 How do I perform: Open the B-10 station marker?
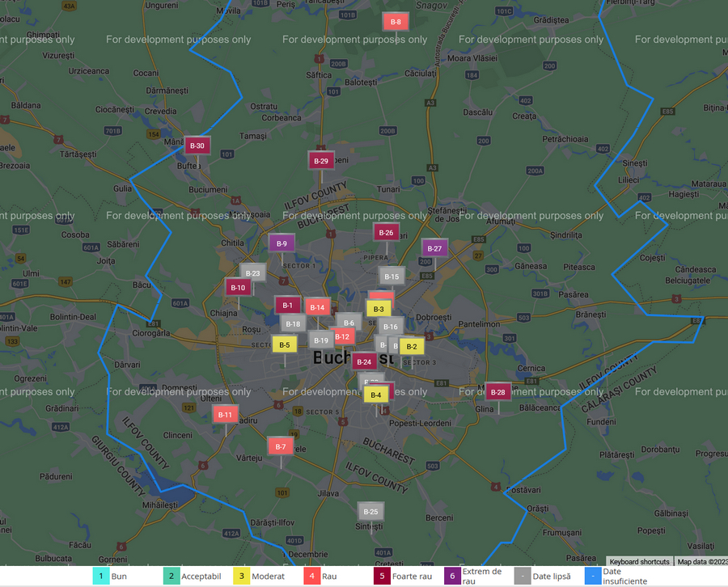pos(238,287)
